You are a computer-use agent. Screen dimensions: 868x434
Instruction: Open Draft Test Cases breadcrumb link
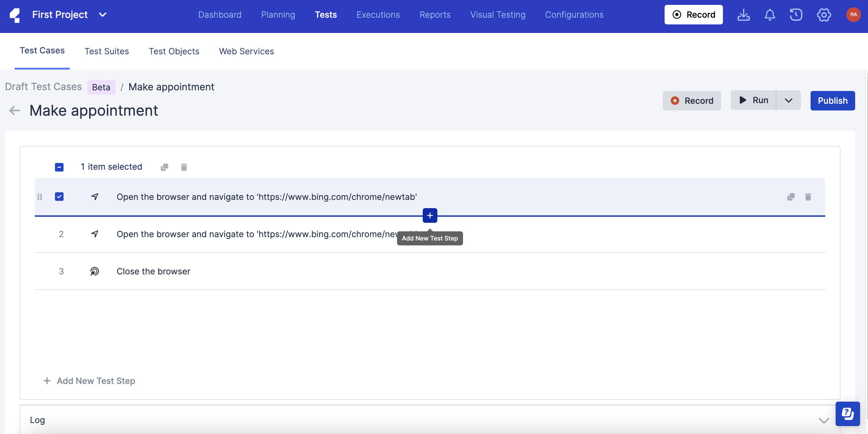(x=43, y=87)
